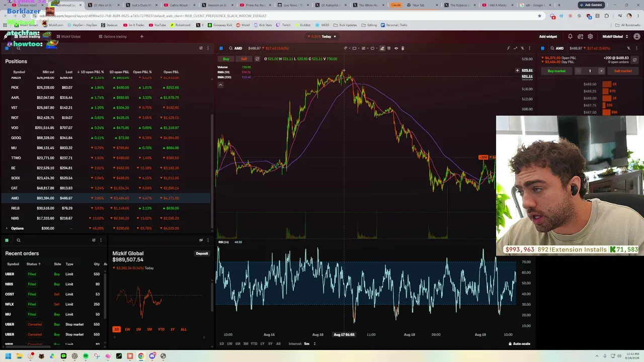Screen dimensions: 644x362
Task: Search symbol in AMD chart widget
Action: pyautogui.click(x=230, y=48)
